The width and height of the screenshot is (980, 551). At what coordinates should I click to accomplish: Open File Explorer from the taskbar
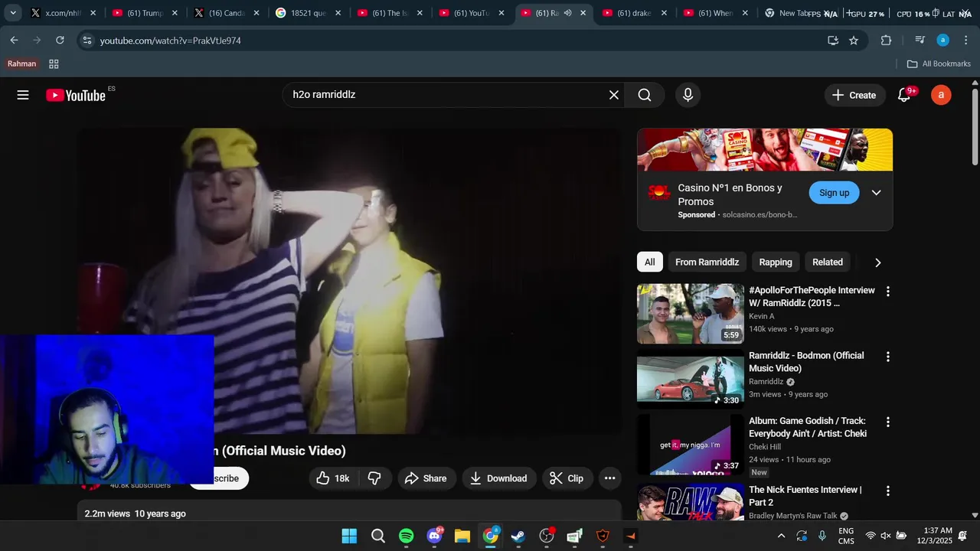click(x=462, y=536)
